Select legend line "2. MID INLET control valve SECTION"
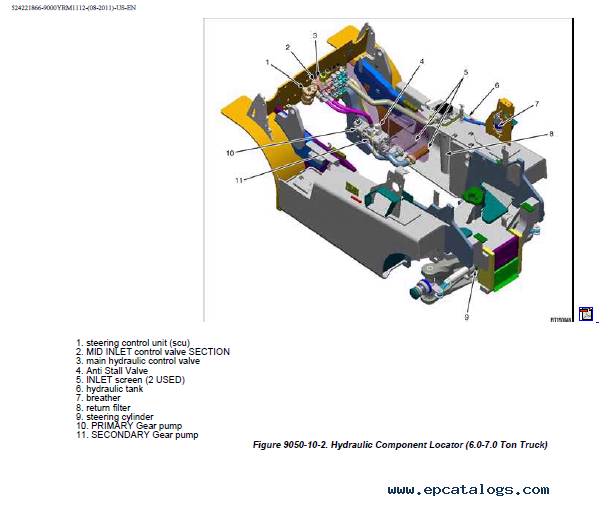This screenshot has height=506, width=600. (153, 352)
